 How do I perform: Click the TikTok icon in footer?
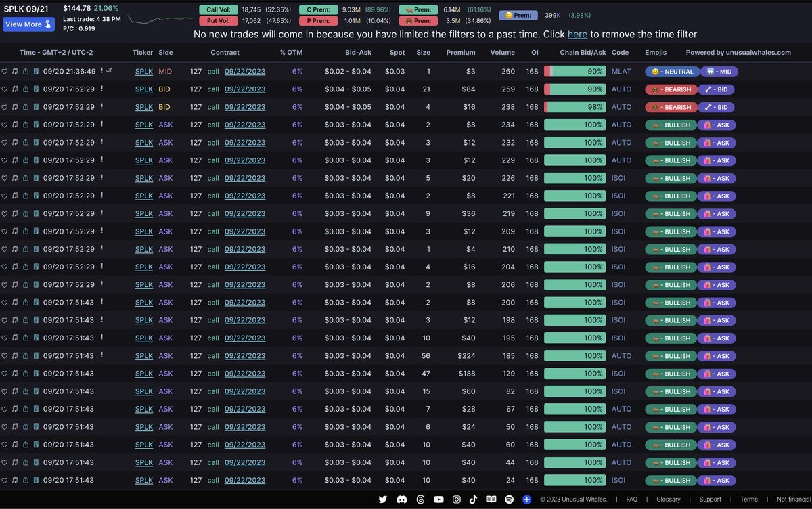(x=474, y=500)
